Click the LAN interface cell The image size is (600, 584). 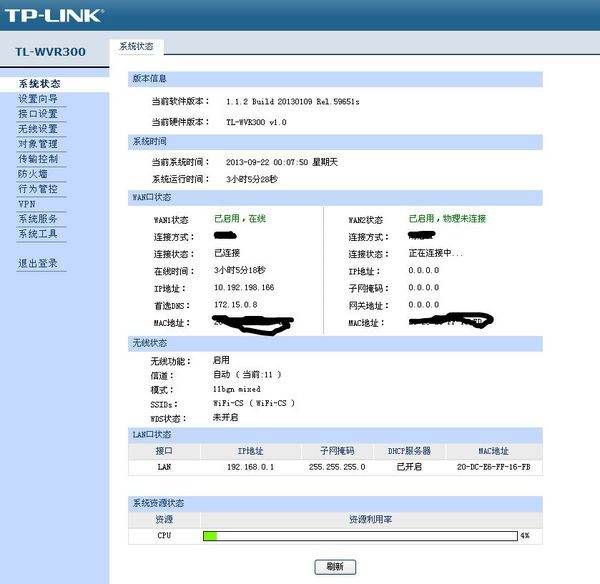[x=164, y=467]
